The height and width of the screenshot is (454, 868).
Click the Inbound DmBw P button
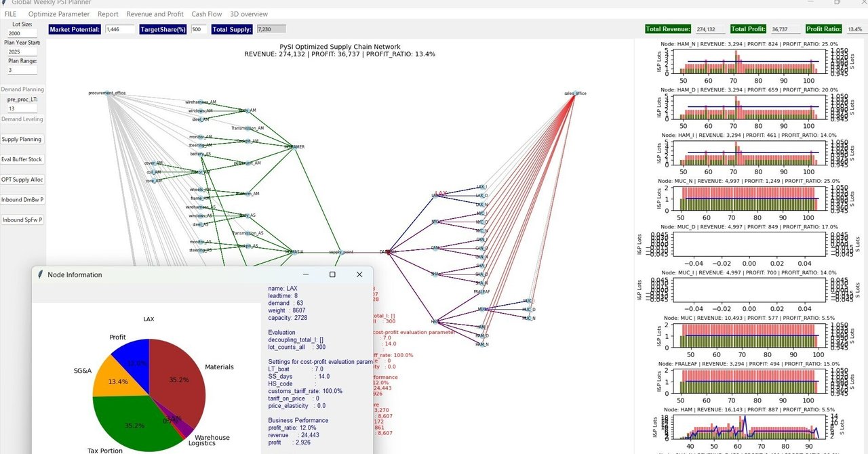click(22, 200)
